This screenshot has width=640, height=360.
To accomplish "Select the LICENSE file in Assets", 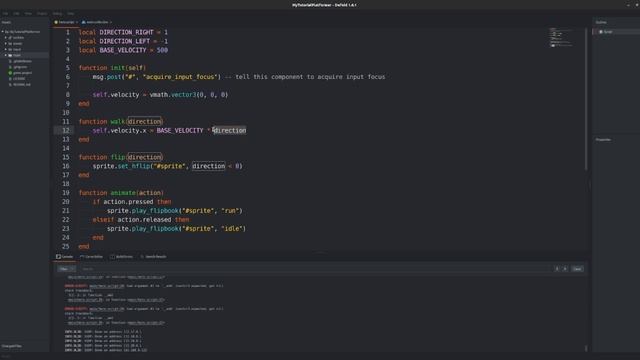I will tap(19, 78).
